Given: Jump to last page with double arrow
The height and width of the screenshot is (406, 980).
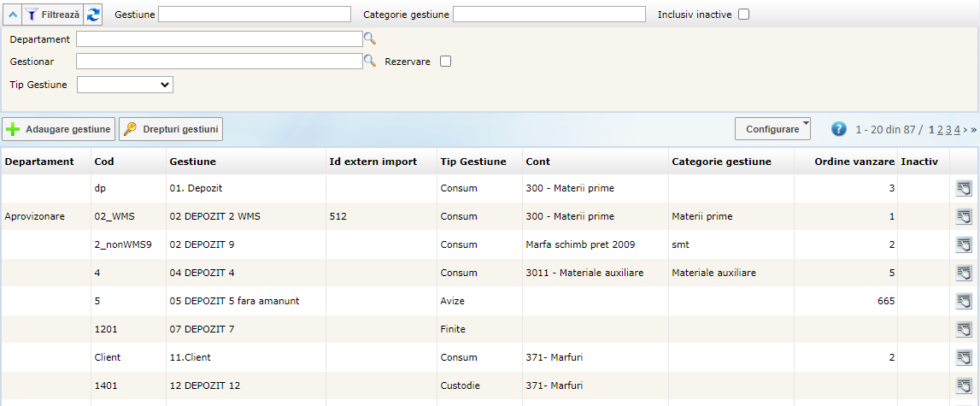Looking at the screenshot, I should [973, 130].
